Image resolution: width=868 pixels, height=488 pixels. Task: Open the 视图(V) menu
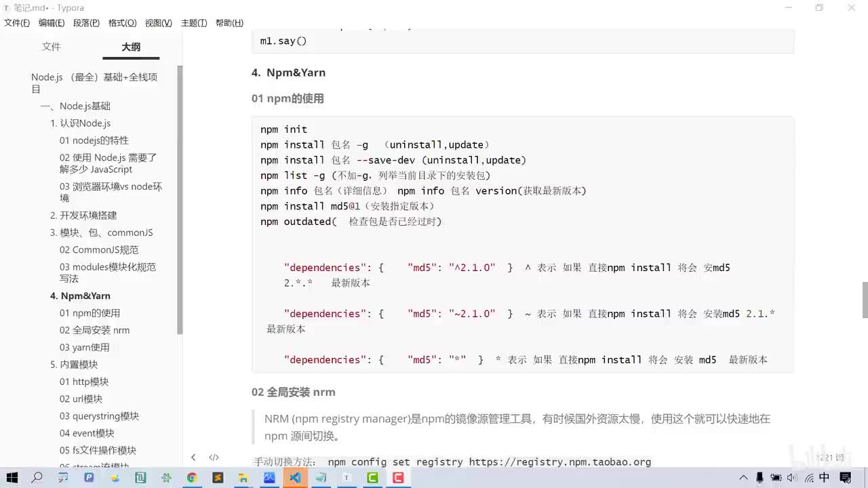pos(159,23)
